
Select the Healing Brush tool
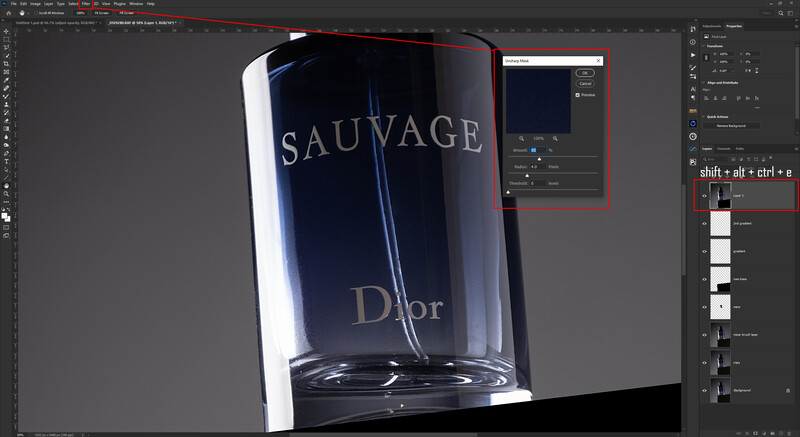coord(7,88)
